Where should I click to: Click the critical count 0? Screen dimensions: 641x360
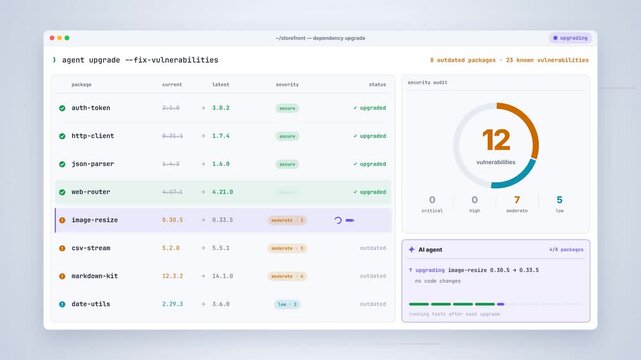tap(432, 200)
